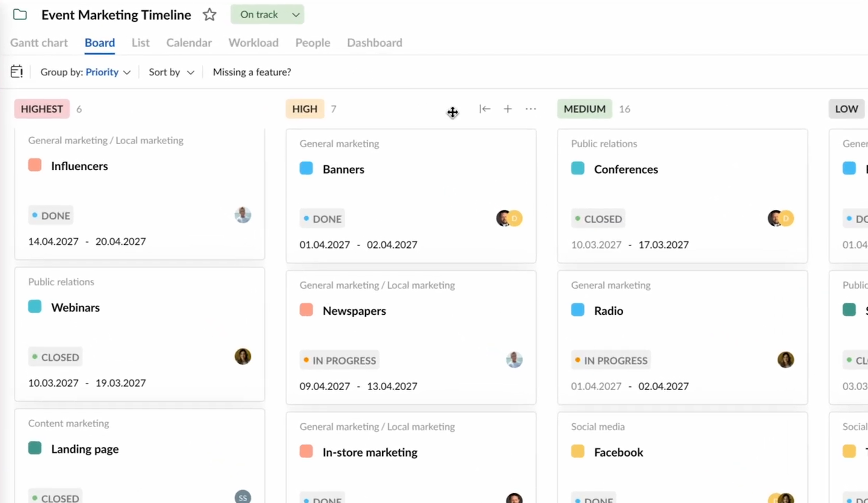Star the Event Marketing Timeline project

(x=209, y=14)
